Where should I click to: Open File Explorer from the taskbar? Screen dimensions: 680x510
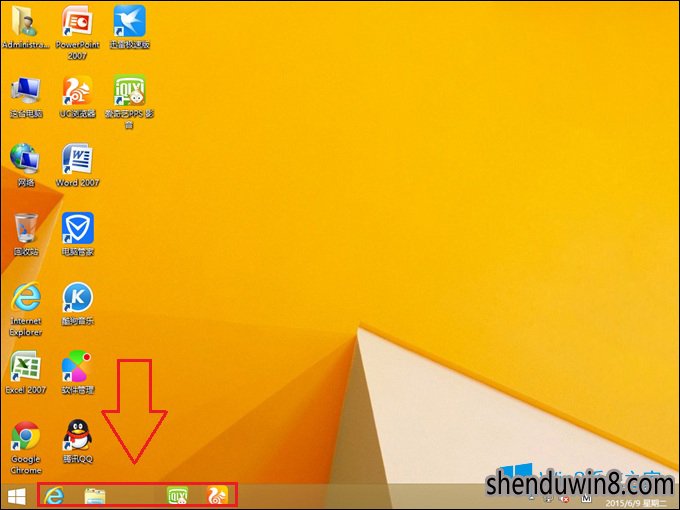tap(95, 496)
